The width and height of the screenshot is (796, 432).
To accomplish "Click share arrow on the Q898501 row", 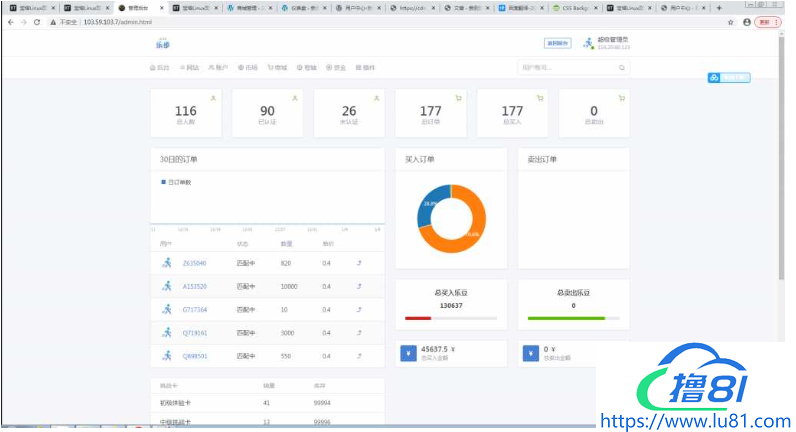I will [359, 355].
